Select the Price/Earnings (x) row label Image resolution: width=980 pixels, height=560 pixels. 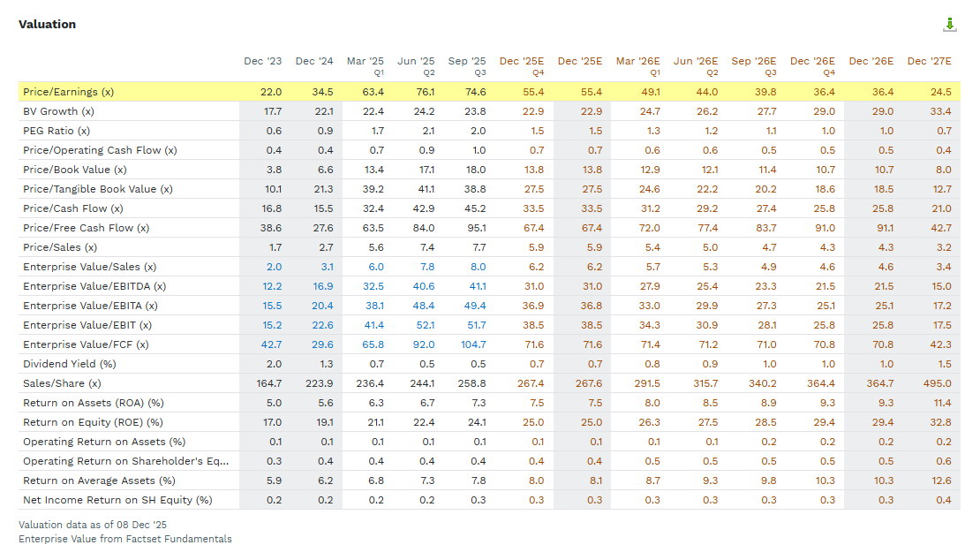coord(68,92)
